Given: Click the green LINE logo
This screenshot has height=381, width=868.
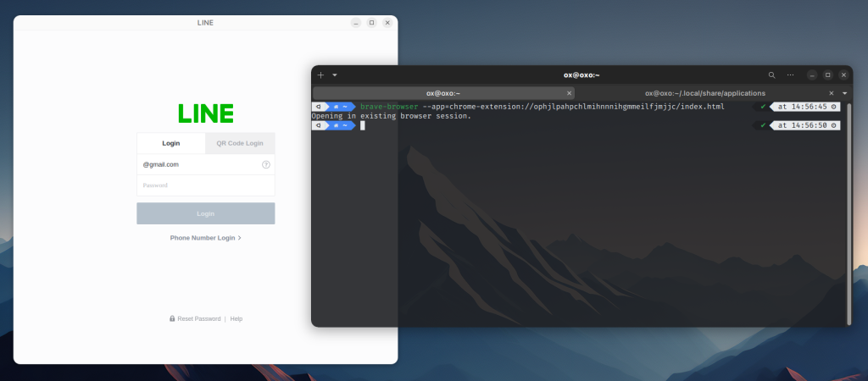Looking at the screenshot, I should click(x=205, y=113).
